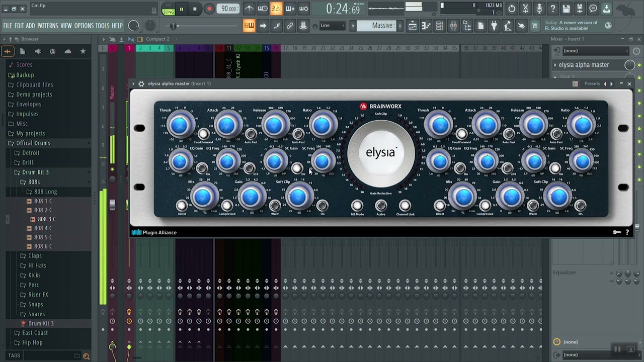Viewport: 644px width, 362px height.
Task: Stop playback in the transport bar
Action: 195,9
